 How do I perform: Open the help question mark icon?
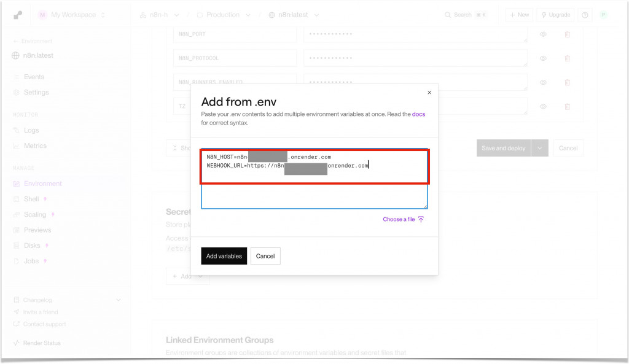pyautogui.click(x=585, y=15)
